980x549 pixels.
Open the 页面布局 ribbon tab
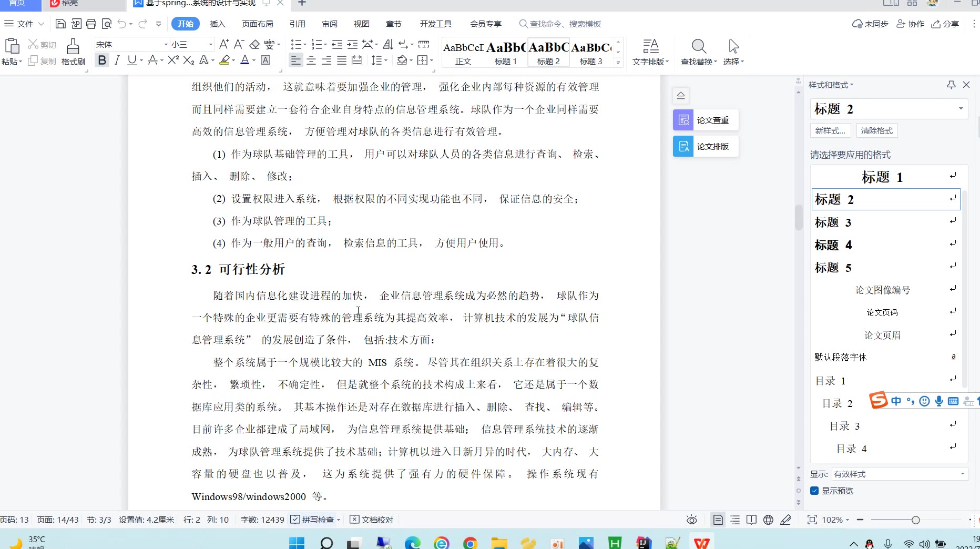tap(257, 24)
